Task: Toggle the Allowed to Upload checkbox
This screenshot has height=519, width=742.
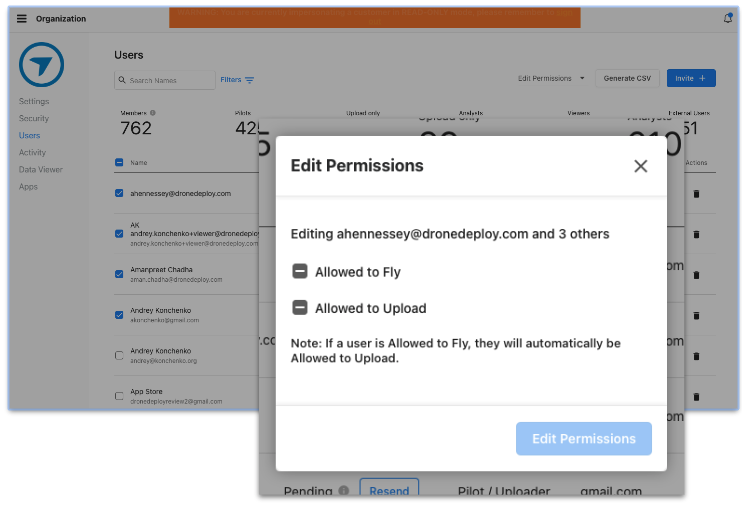Action: [300, 308]
